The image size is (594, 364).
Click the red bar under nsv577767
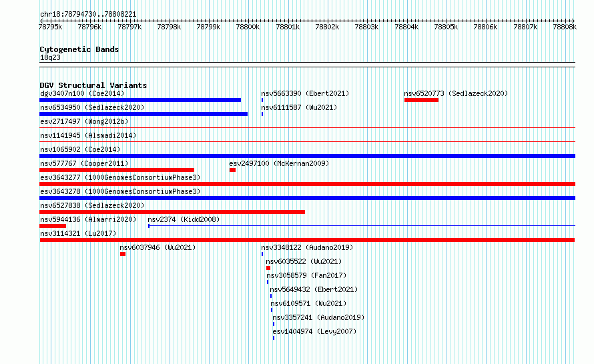117,170
